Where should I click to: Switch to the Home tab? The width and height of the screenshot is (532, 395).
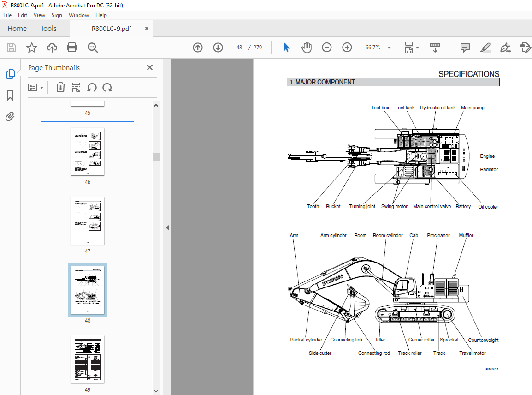pyautogui.click(x=17, y=29)
